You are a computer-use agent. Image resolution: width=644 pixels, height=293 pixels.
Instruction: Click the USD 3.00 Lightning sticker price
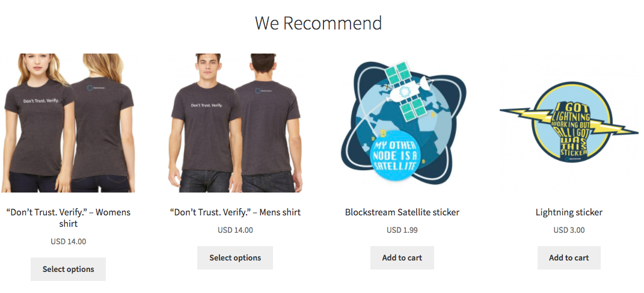click(x=569, y=230)
